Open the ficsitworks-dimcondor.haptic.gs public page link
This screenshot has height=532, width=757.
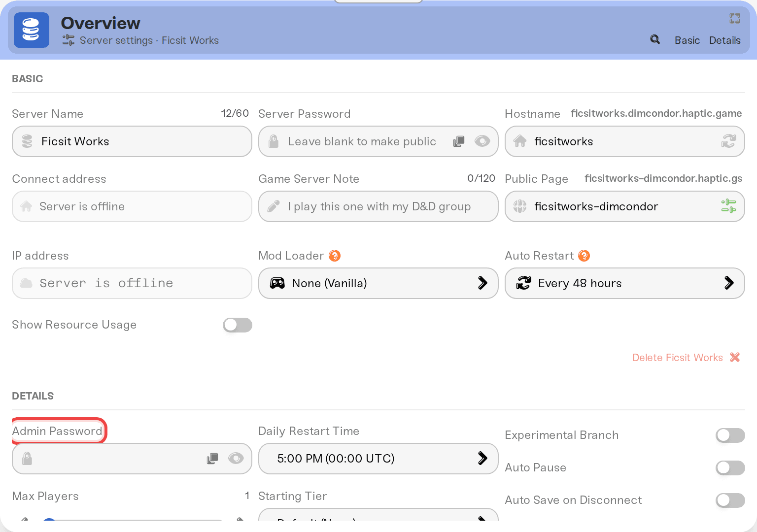click(663, 178)
